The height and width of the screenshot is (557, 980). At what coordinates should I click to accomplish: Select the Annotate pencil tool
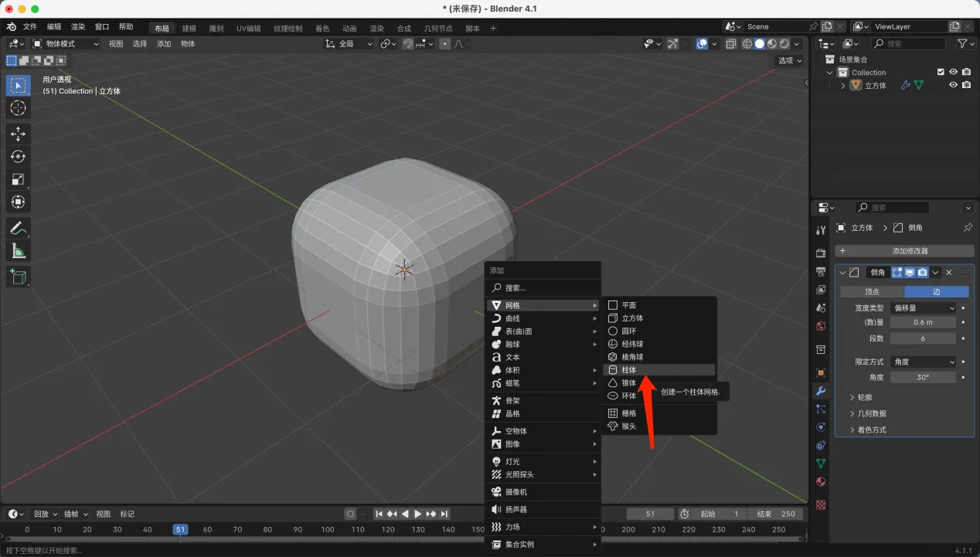click(19, 229)
